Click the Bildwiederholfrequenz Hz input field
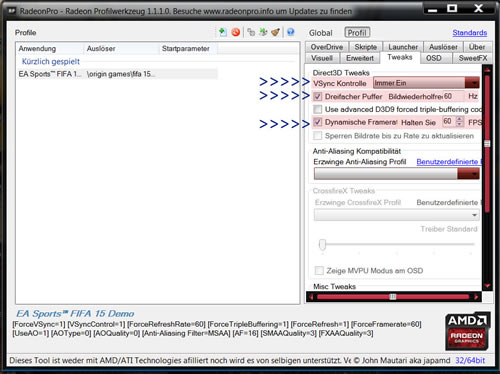Image resolution: width=500 pixels, height=374 pixels. click(453, 96)
